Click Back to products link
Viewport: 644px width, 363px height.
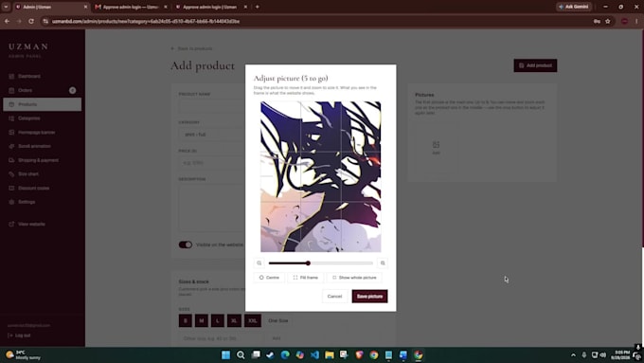click(192, 48)
